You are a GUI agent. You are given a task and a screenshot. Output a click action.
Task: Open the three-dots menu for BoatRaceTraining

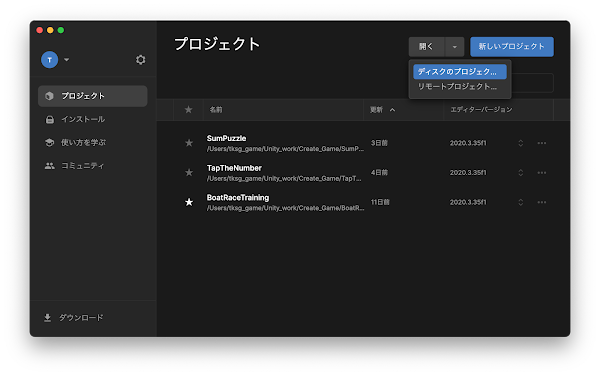click(x=541, y=202)
